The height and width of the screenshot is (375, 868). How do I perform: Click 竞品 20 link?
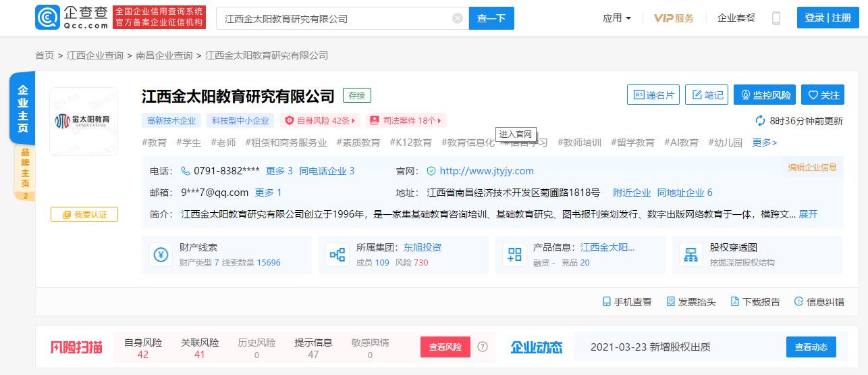coord(576,263)
